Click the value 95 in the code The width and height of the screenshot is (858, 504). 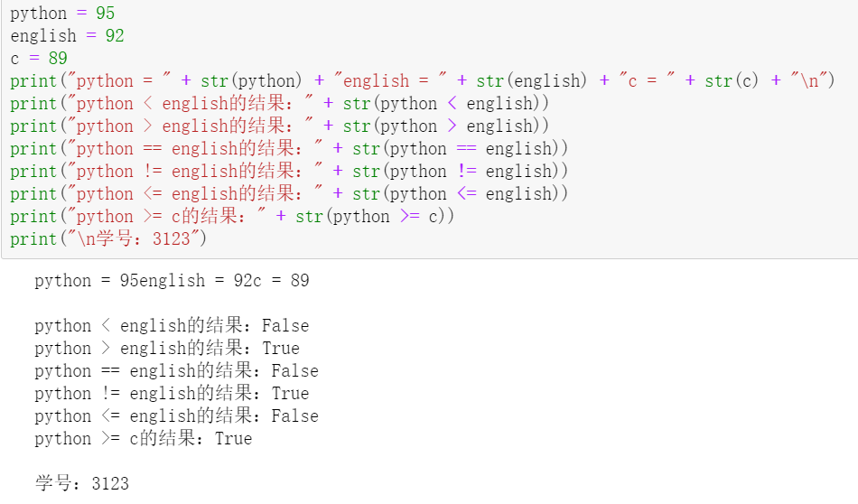coord(105,14)
